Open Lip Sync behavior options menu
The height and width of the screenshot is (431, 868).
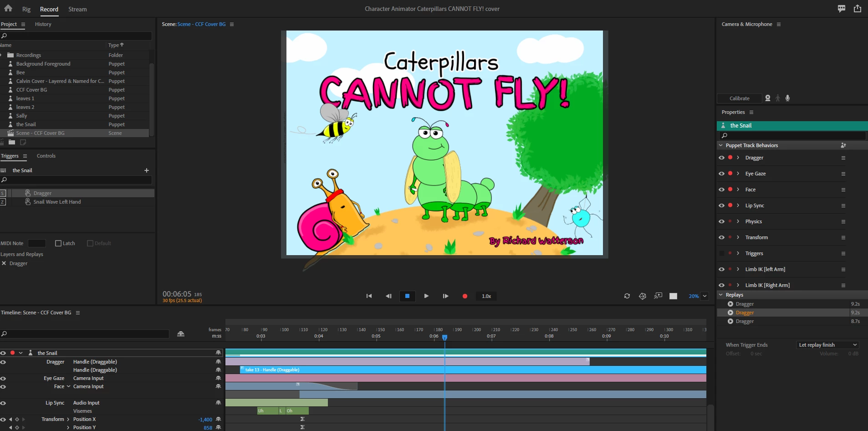click(x=843, y=205)
